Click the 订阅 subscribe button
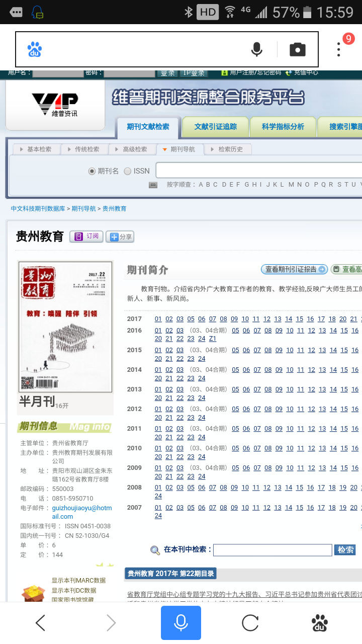Viewport: 362px width, 644px height. 86,236
